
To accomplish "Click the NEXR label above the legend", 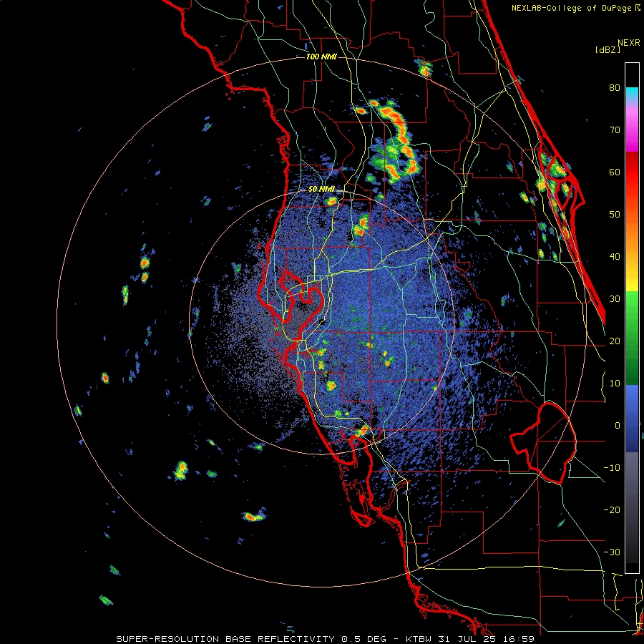I will 629,43.
